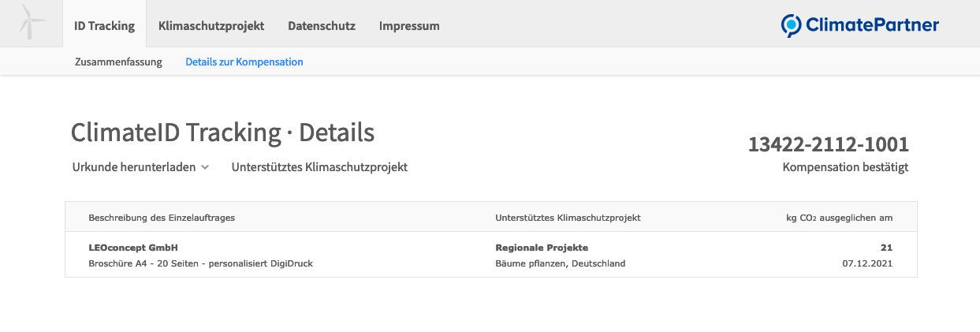Click the compensation date 07.12.2021
This screenshot has width=980, height=332.
tap(867, 263)
